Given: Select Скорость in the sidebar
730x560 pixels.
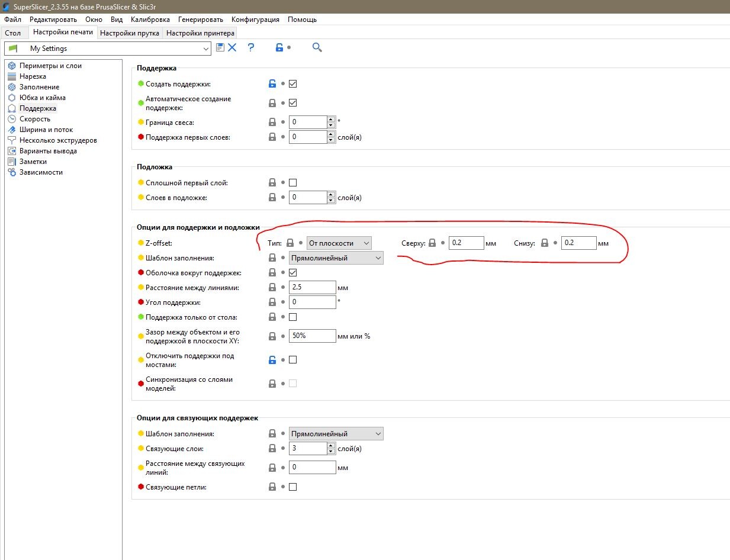Looking at the screenshot, I should 35,119.
